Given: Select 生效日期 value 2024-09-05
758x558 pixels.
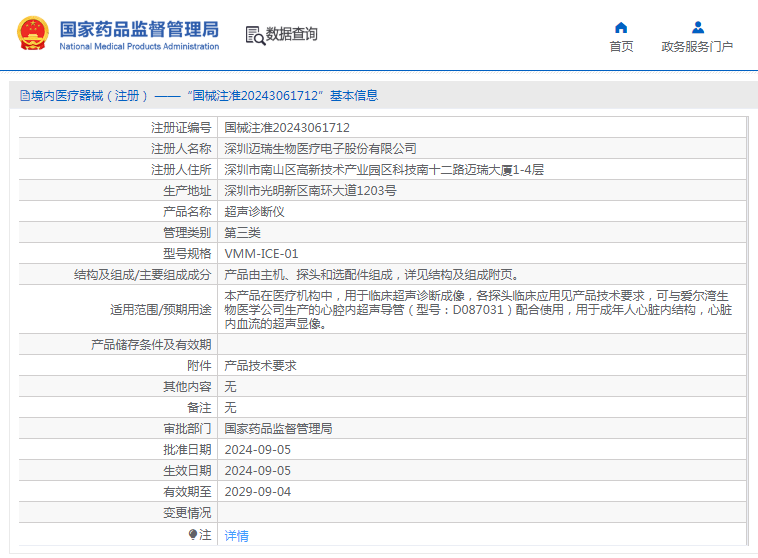Looking at the screenshot, I should pos(258,470).
